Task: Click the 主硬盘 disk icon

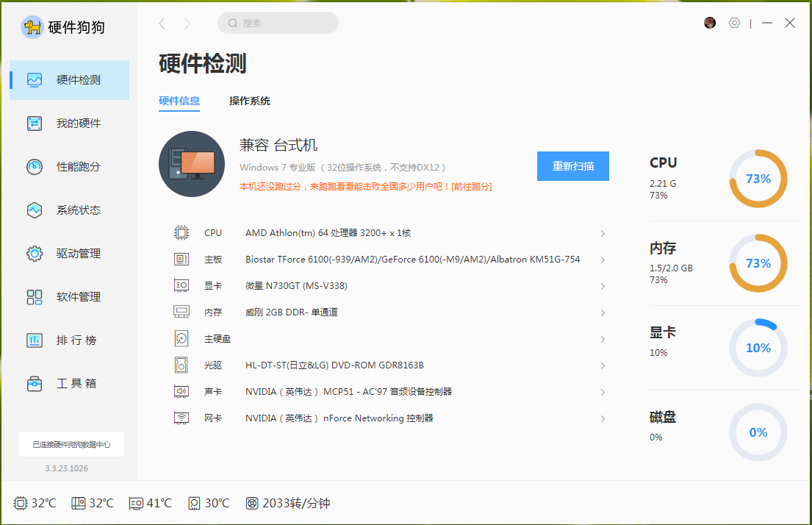Action: click(182, 338)
